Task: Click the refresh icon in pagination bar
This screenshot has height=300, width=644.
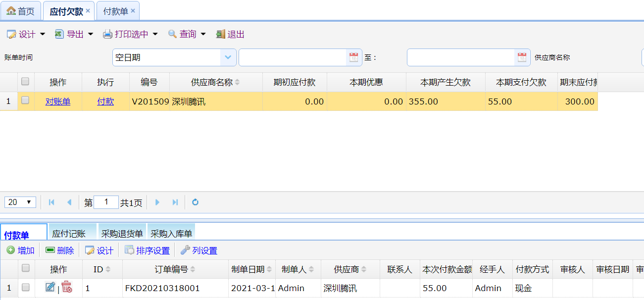Action: click(195, 202)
